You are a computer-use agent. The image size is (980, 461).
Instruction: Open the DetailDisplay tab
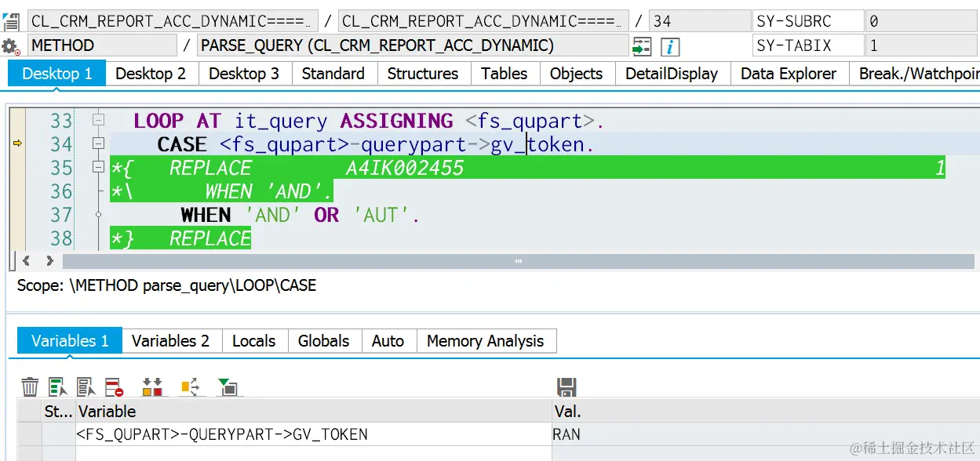tap(672, 74)
